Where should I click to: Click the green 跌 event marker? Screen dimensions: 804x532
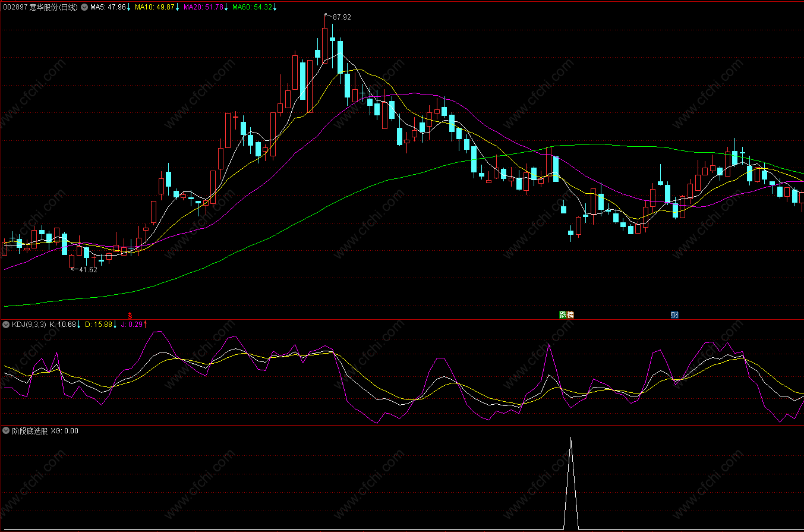click(x=563, y=314)
